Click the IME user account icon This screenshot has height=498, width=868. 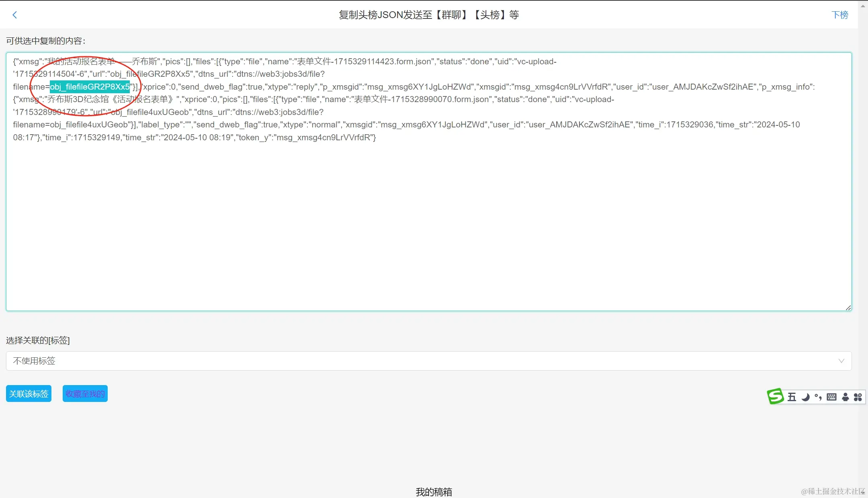845,397
